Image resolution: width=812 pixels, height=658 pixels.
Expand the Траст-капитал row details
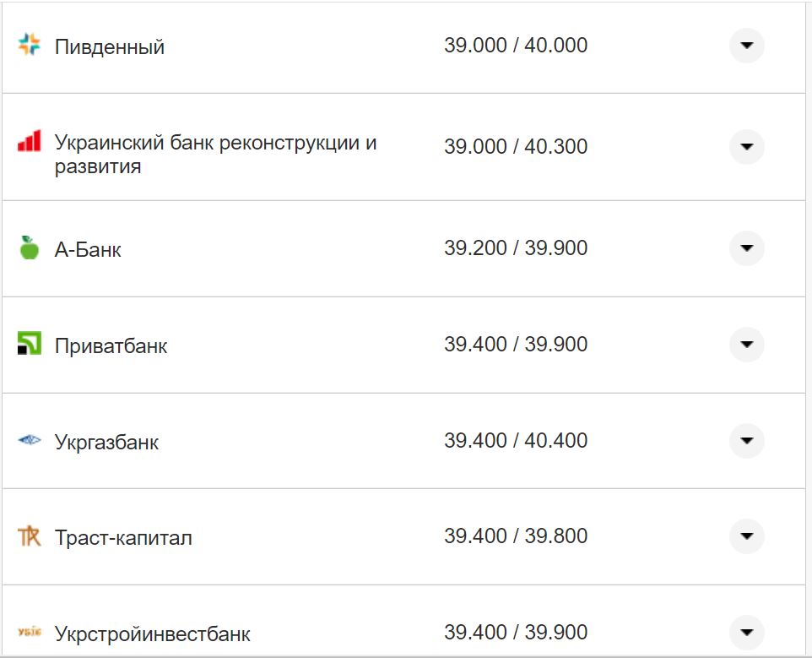coord(746,536)
